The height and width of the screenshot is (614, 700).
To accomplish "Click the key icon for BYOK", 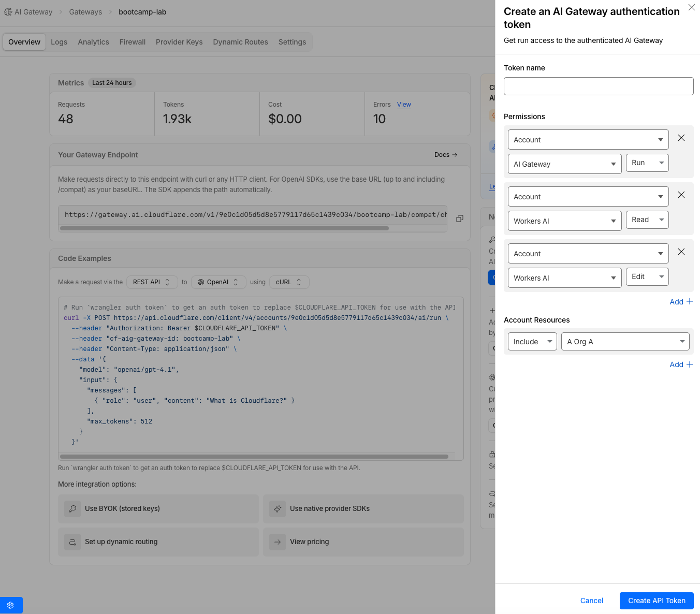I will 72,508.
